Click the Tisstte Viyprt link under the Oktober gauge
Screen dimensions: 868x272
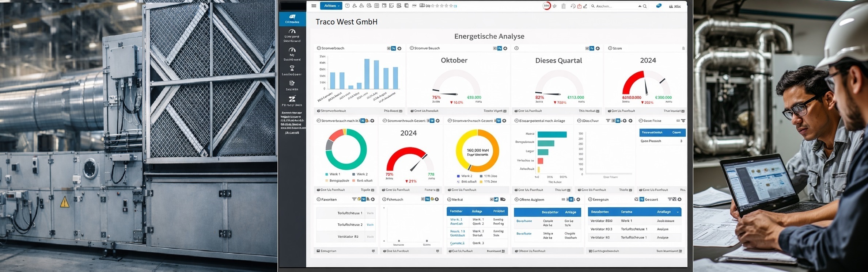(x=495, y=111)
